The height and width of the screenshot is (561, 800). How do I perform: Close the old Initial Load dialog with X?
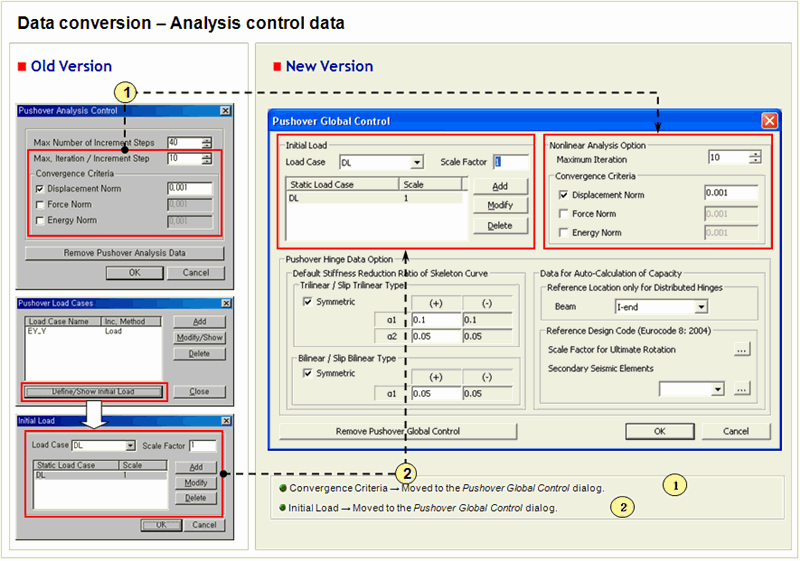[225, 421]
